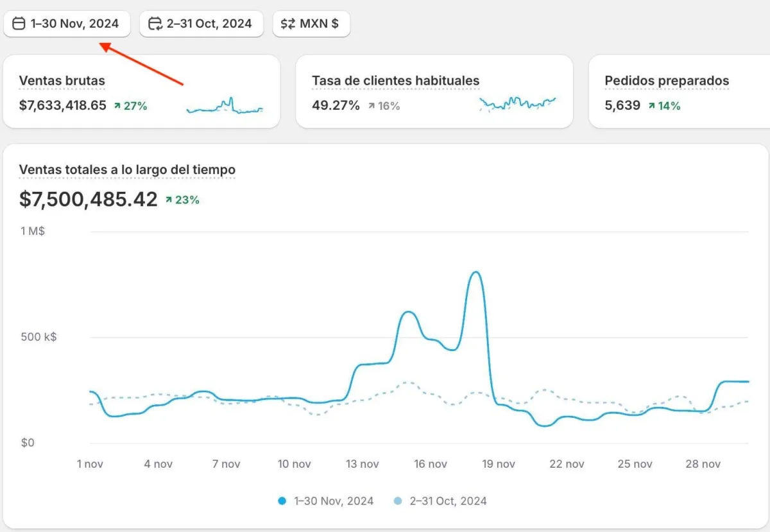Viewport: 770px width, 532px height.
Task: Click the Ventas brutas sparkline chart
Action: 225,106
